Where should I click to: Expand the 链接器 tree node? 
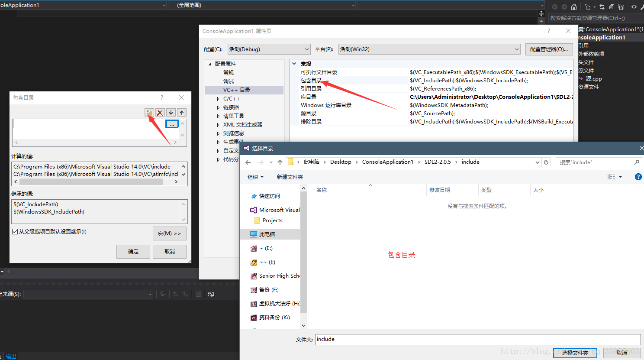(218, 107)
